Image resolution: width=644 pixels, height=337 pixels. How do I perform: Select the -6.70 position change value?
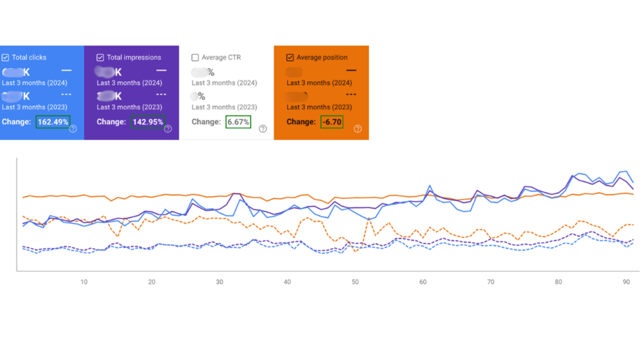pos(332,122)
